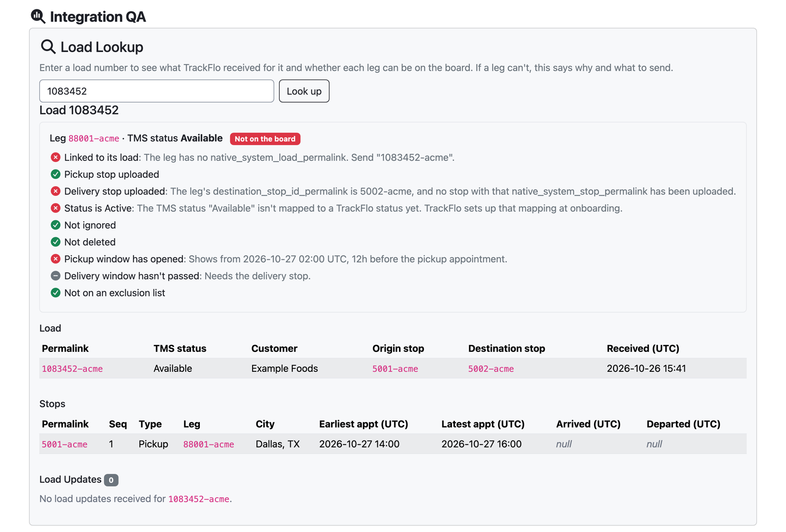The height and width of the screenshot is (532, 786).
Task: Click red X icon beside Delivery stop uploaded
Action: tap(56, 191)
